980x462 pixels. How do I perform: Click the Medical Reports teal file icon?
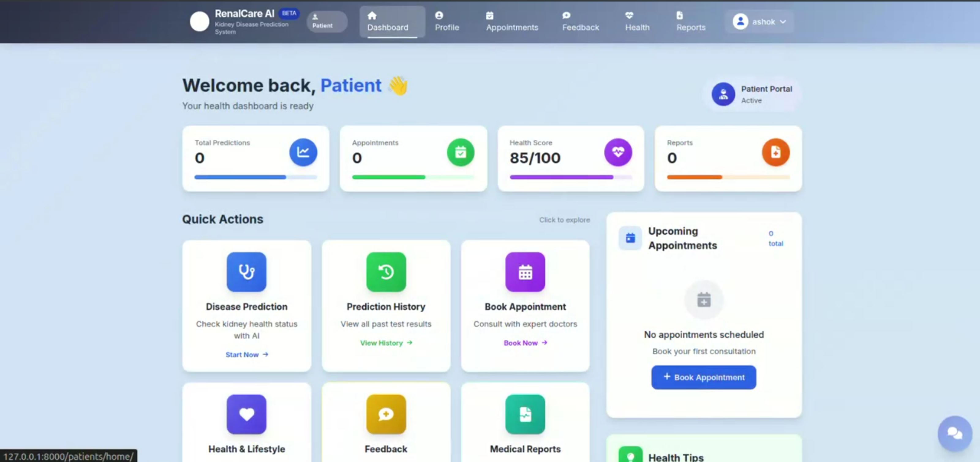pos(525,414)
